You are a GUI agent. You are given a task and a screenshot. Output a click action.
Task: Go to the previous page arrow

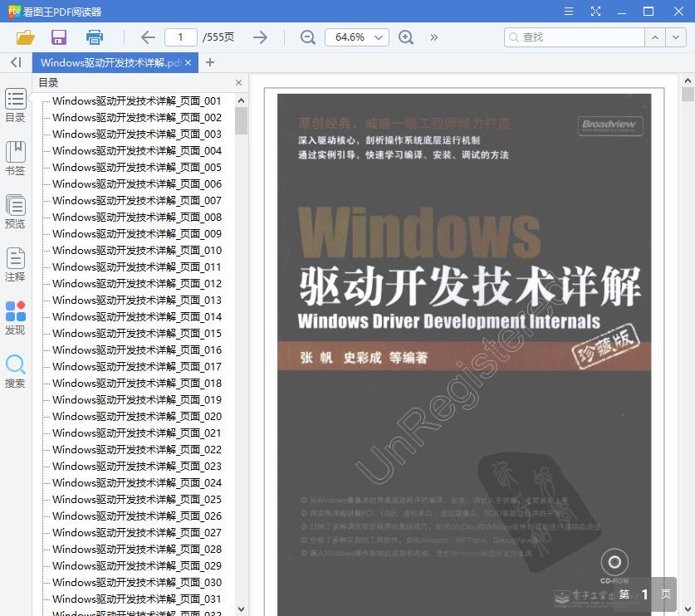point(148,37)
